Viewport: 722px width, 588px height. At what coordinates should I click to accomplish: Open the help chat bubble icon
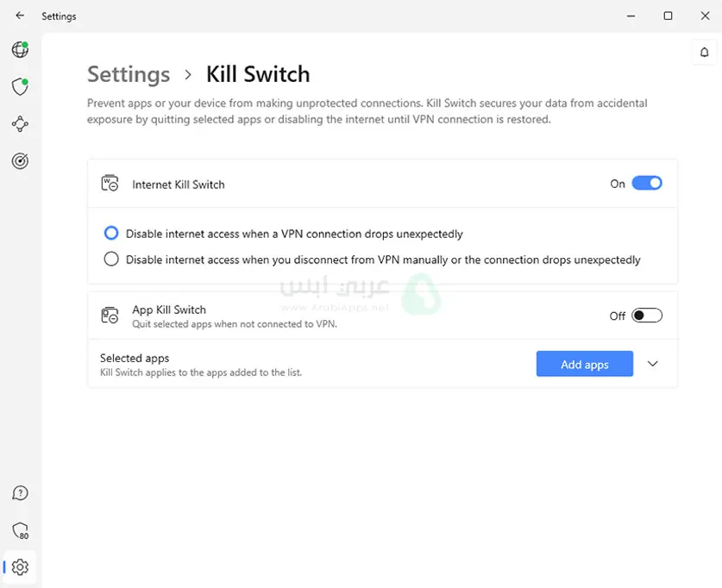(x=20, y=493)
